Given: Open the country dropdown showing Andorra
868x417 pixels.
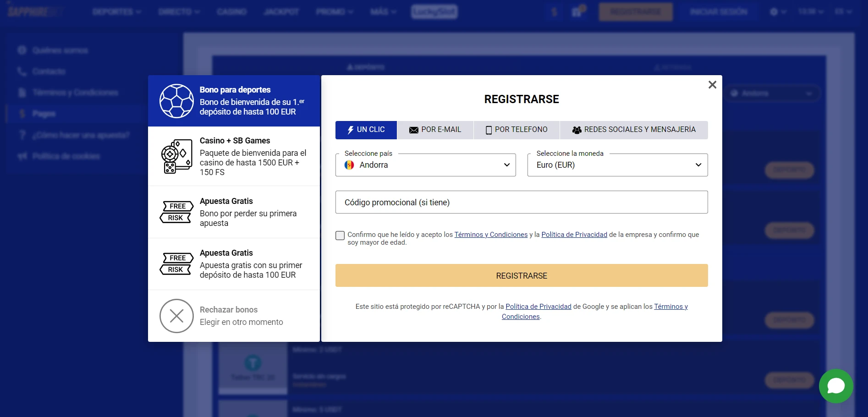Looking at the screenshot, I should 426,165.
